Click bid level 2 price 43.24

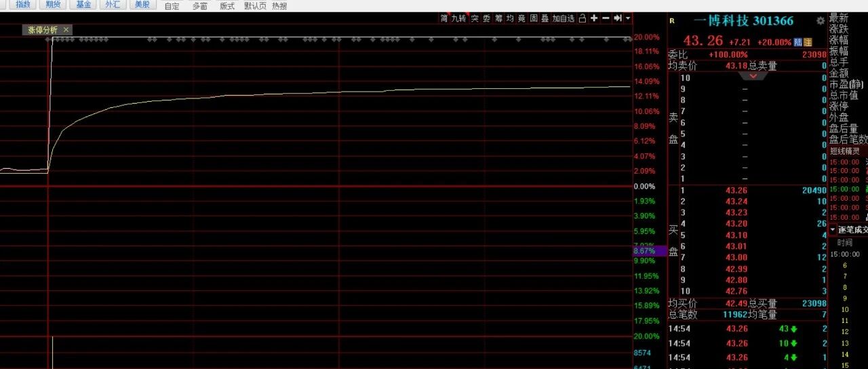click(736, 201)
